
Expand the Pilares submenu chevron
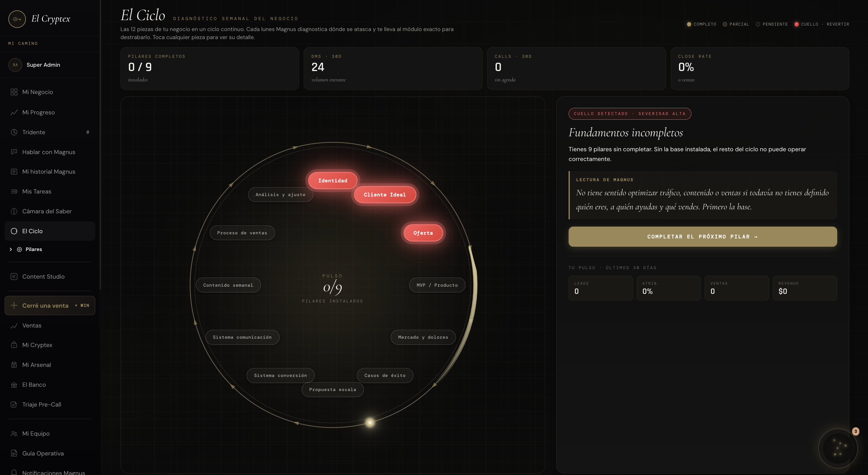(x=11, y=249)
